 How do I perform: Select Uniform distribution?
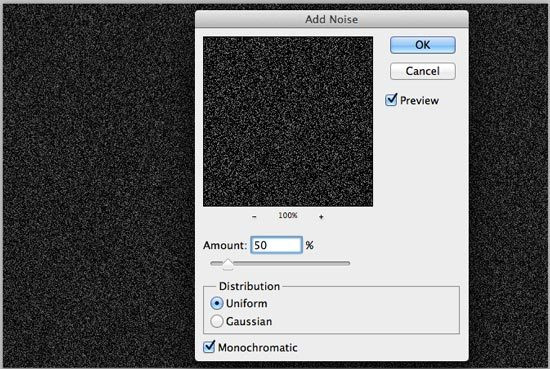(x=217, y=303)
